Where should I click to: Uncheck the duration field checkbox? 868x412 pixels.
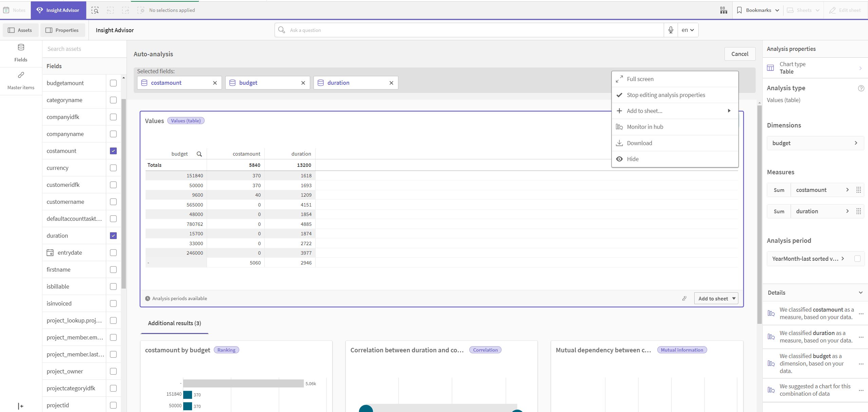113,236
